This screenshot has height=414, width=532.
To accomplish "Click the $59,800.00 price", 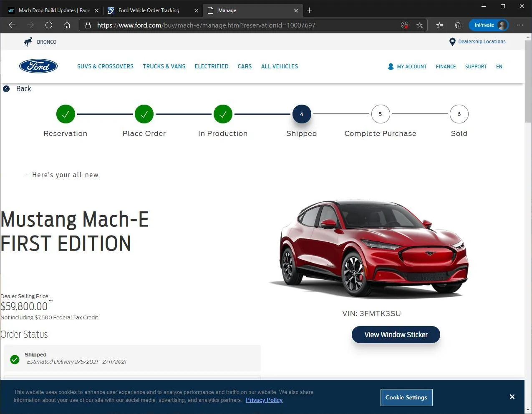I will pyautogui.click(x=24, y=306).
